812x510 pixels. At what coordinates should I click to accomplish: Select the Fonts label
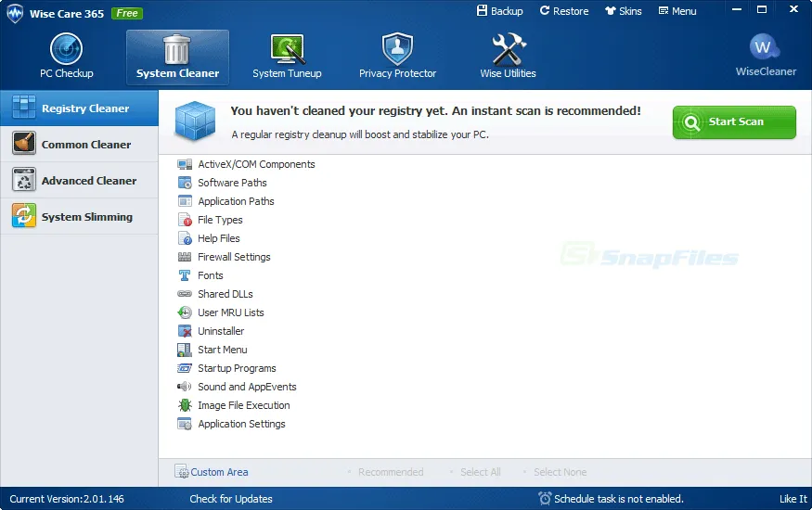click(x=211, y=275)
